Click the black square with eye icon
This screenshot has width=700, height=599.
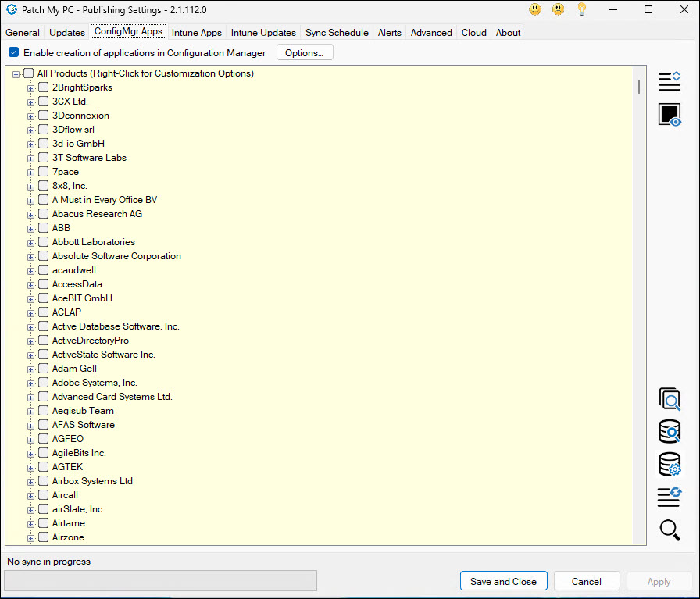pyautogui.click(x=670, y=115)
